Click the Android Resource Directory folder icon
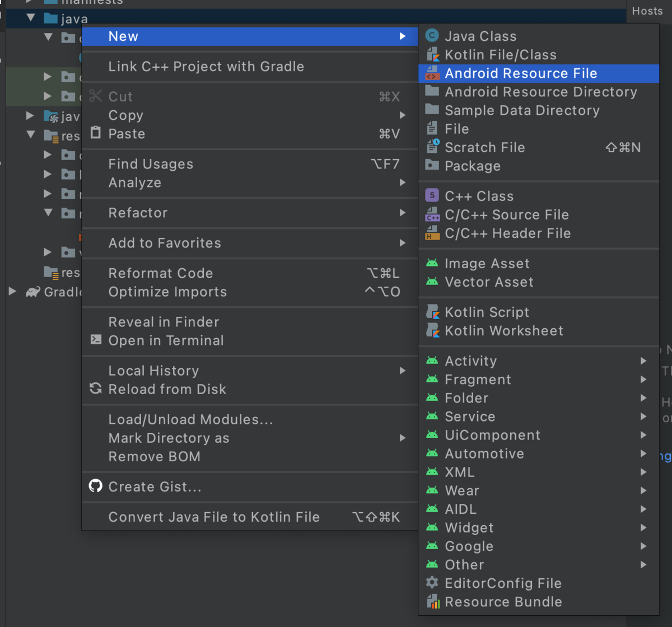Viewport: 672px width, 627px height. 432,91
